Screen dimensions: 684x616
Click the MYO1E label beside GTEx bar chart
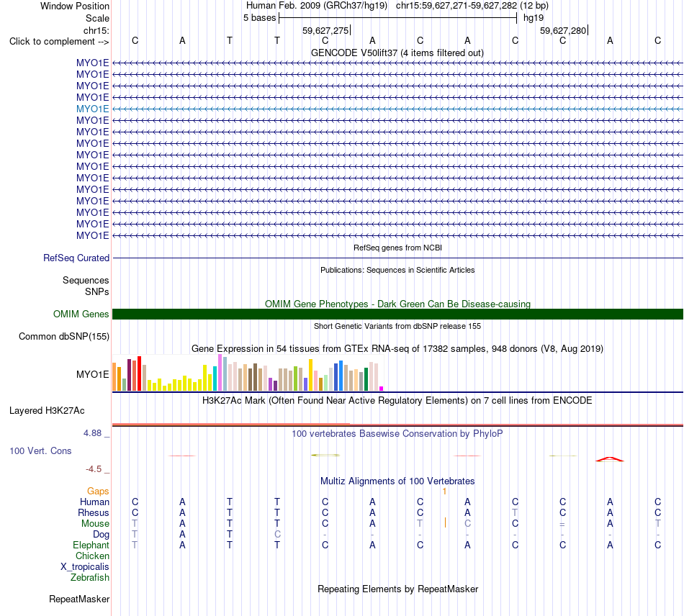pos(92,374)
